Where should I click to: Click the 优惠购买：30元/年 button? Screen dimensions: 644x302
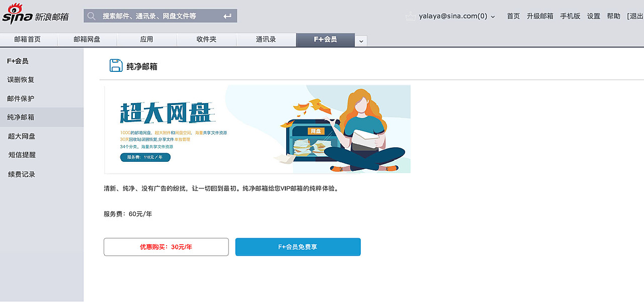pyautogui.click(x=166, y=247)
